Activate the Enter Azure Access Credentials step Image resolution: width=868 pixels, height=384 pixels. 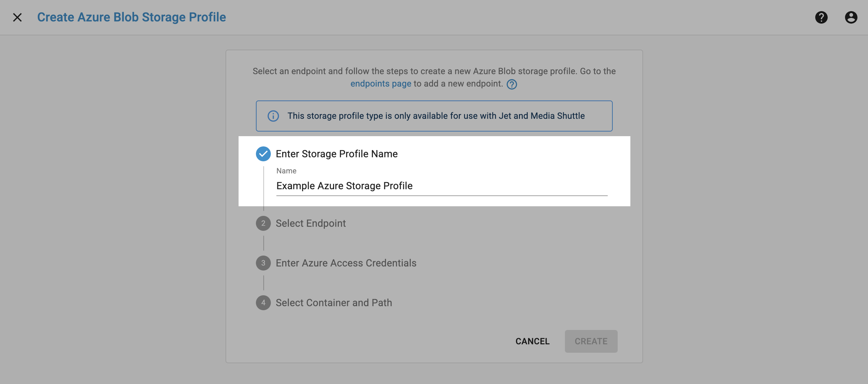(346, 263)
